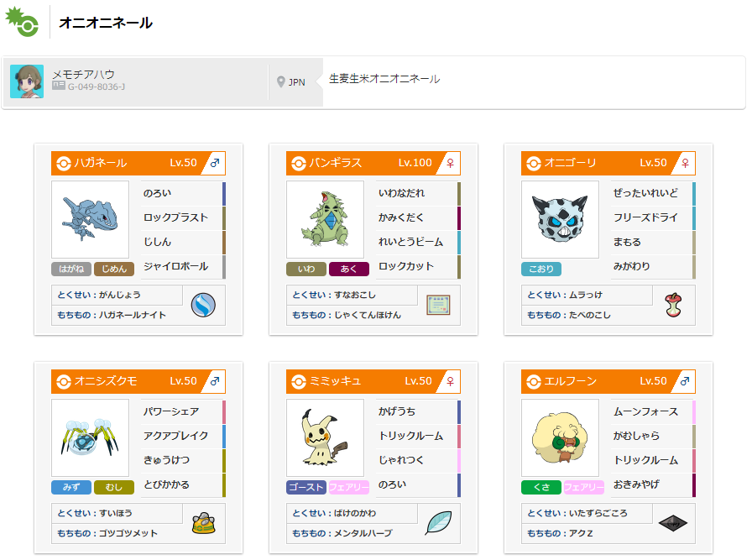The image size is (752, 560).
Task: Click the こおり type badge
Action: 541,270
